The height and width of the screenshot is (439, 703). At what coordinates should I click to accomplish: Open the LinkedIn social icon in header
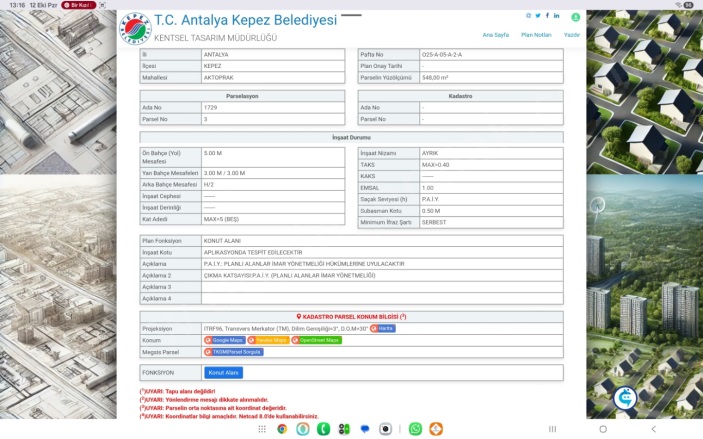tap(557, 16)
